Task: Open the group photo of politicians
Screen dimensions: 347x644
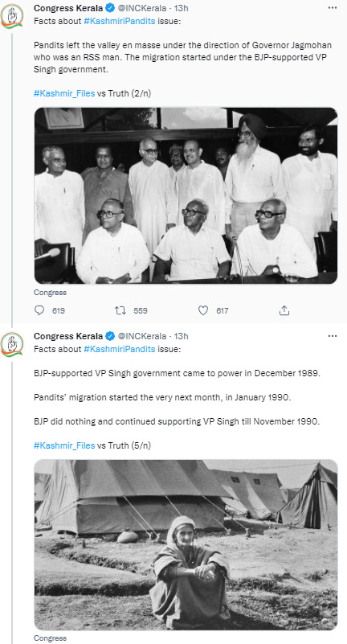Action: click(x=186, y=195)
